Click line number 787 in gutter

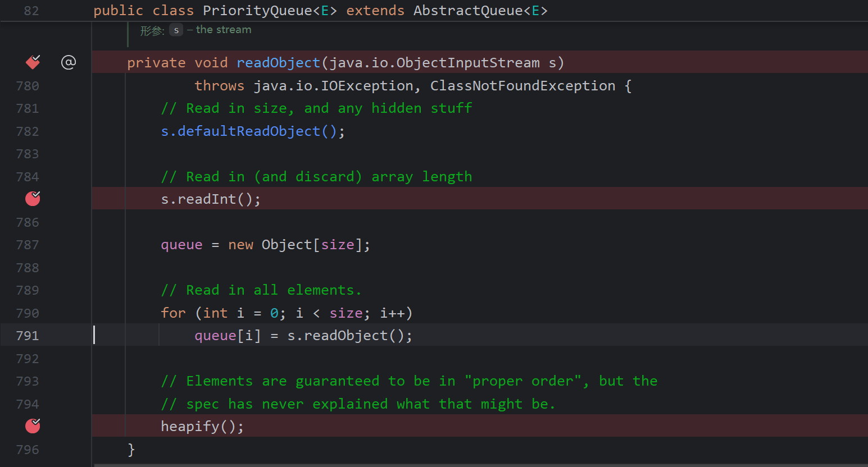coord(28,245)
